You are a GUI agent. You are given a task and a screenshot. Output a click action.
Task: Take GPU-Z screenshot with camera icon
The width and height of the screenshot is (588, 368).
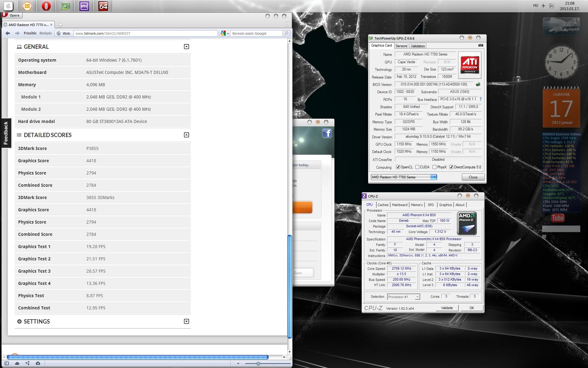point(481,45)
